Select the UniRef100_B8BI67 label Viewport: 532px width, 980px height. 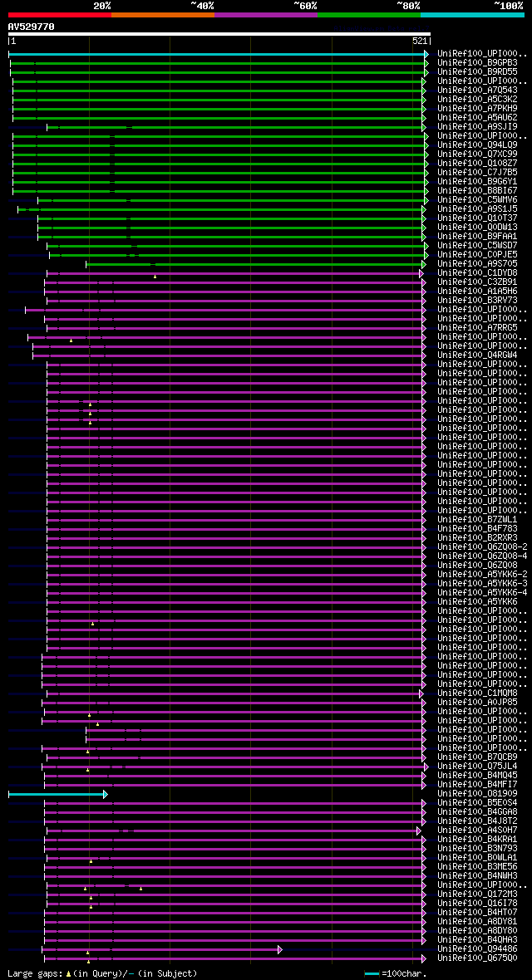coord(477,191)
